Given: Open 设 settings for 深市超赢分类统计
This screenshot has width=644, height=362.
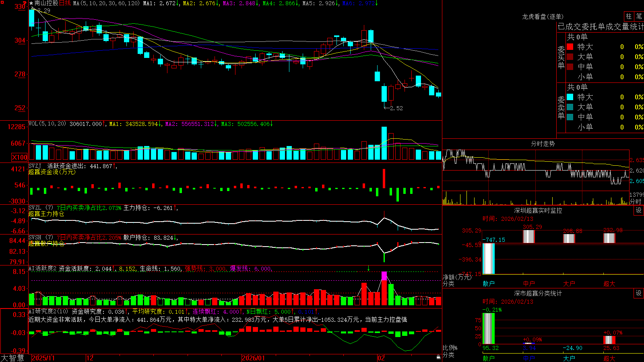Looking at the screenshot, I should coord(639,293).
